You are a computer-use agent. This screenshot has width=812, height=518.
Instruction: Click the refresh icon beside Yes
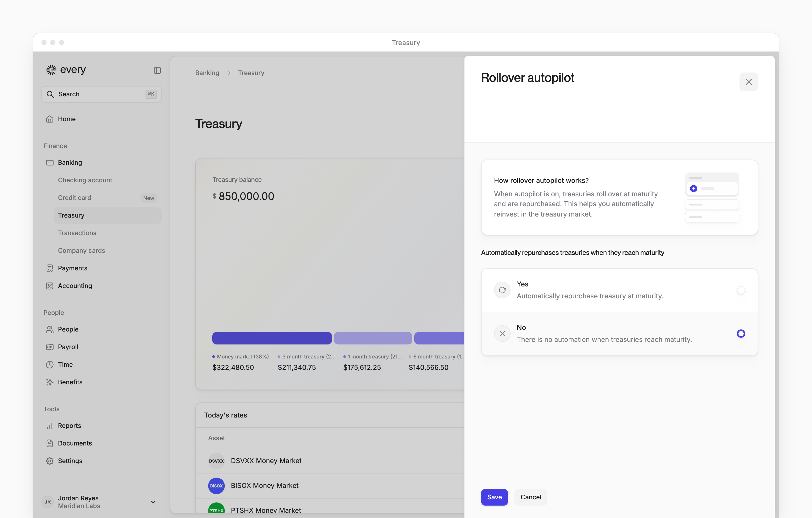(502, 290)
